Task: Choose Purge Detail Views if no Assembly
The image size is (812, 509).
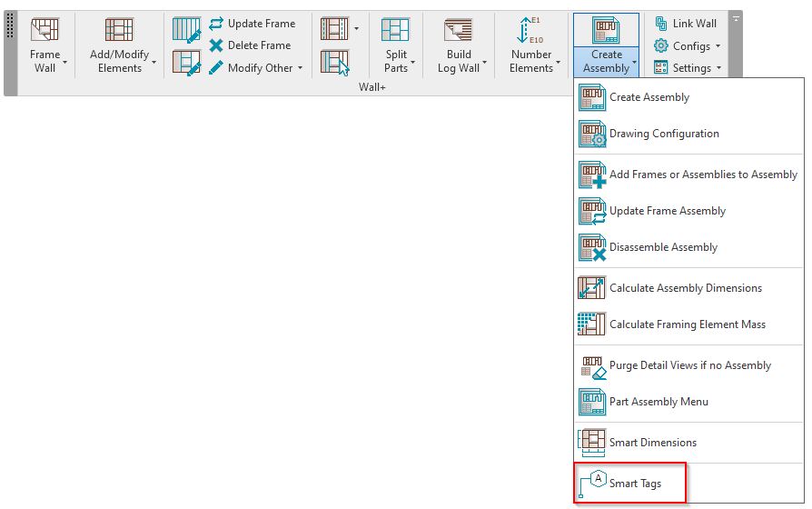Action: (x=688, y=364)
